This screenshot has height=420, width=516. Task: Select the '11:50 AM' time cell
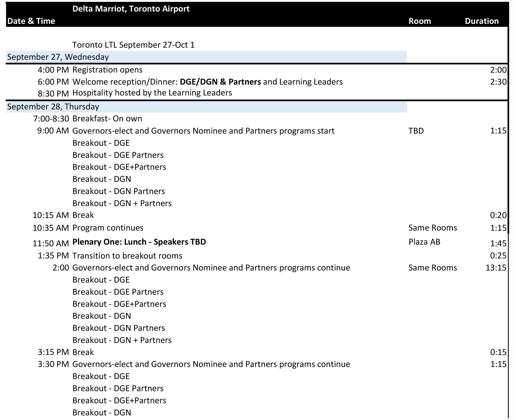point(51,243)
